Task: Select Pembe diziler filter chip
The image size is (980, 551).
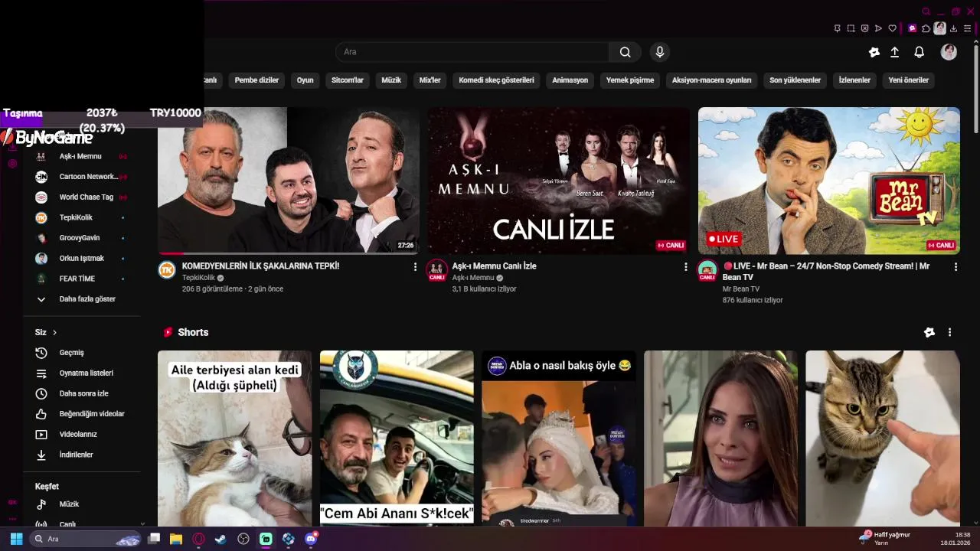Action: point(256,80)
